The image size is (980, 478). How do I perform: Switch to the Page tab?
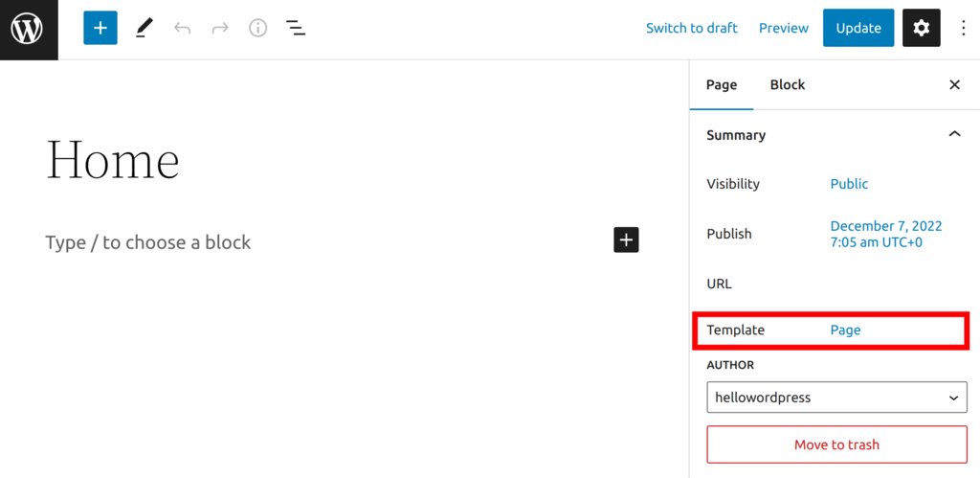pyautogui.click(x=722, y=85)
